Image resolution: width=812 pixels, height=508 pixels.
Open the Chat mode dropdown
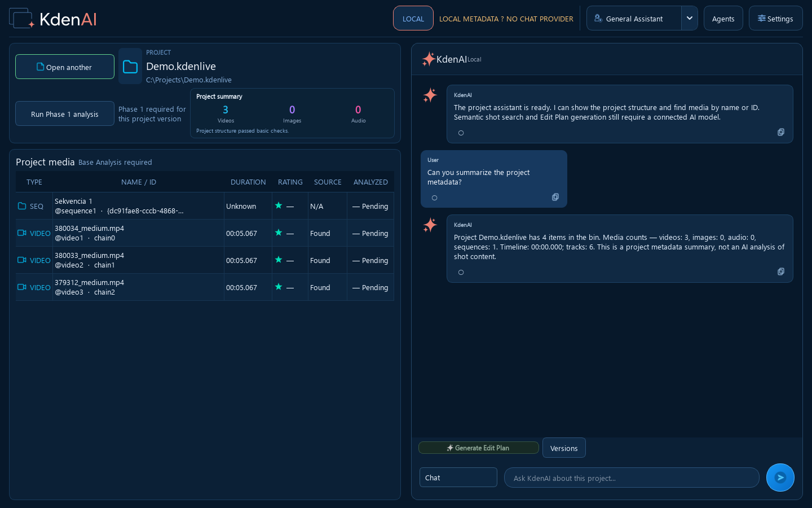(x=458, y=477)
